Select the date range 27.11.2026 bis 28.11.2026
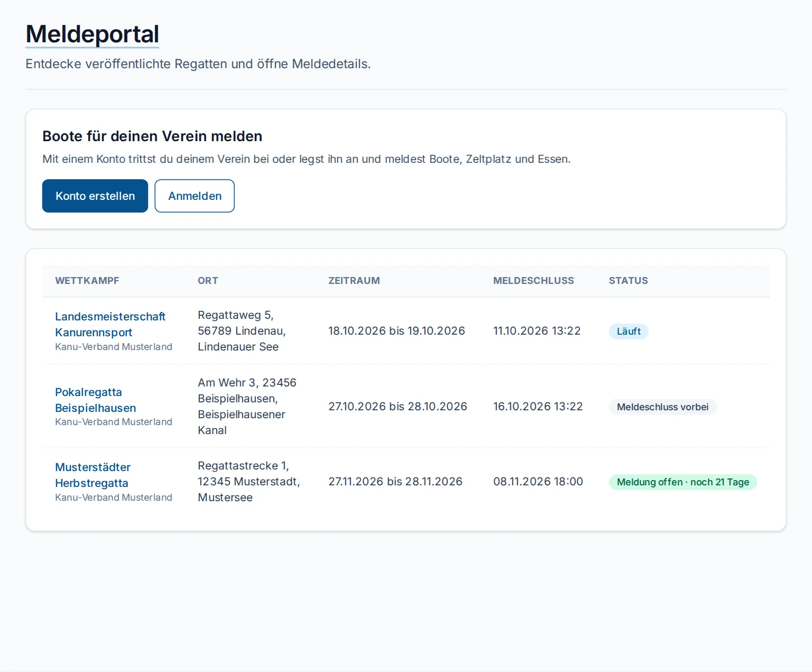 (395, 482)
